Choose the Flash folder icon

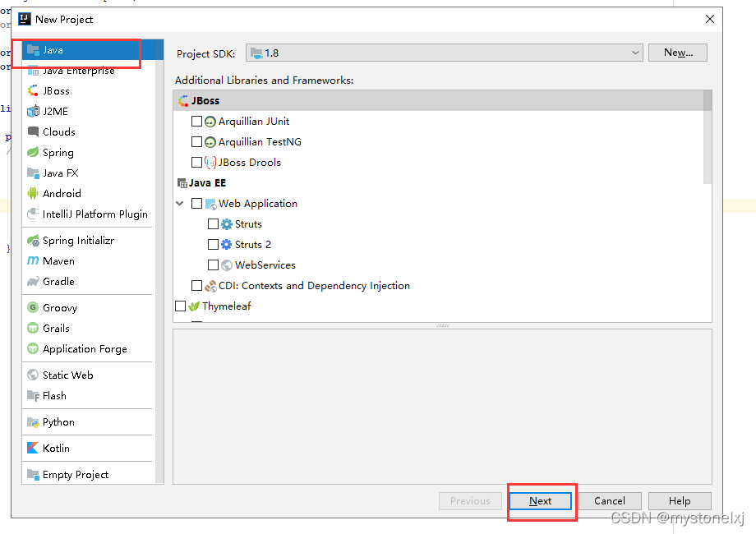tap(33, 395)
